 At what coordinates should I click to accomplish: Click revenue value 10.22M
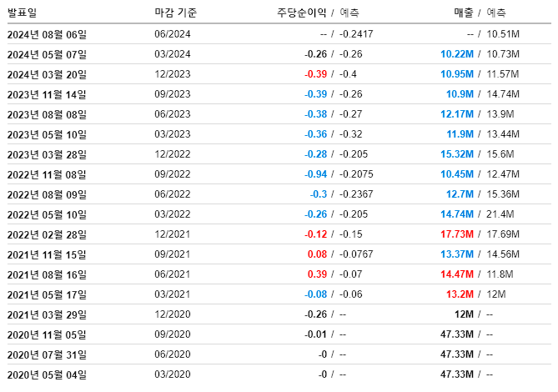(457, 54)
